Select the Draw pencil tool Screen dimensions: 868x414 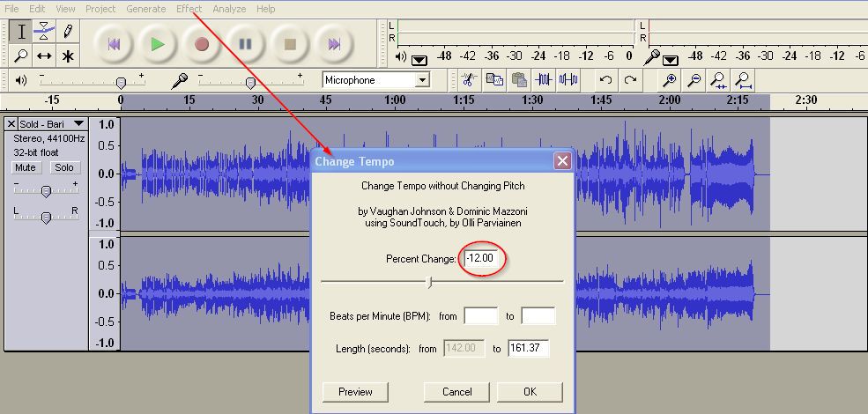(68, 33)
